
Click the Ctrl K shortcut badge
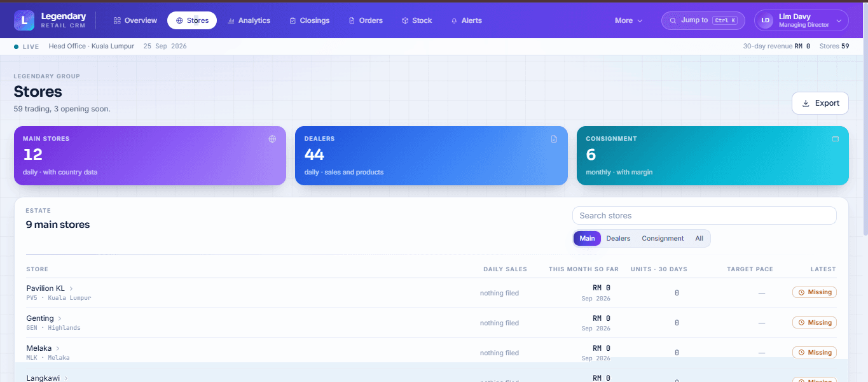(725, 20)
